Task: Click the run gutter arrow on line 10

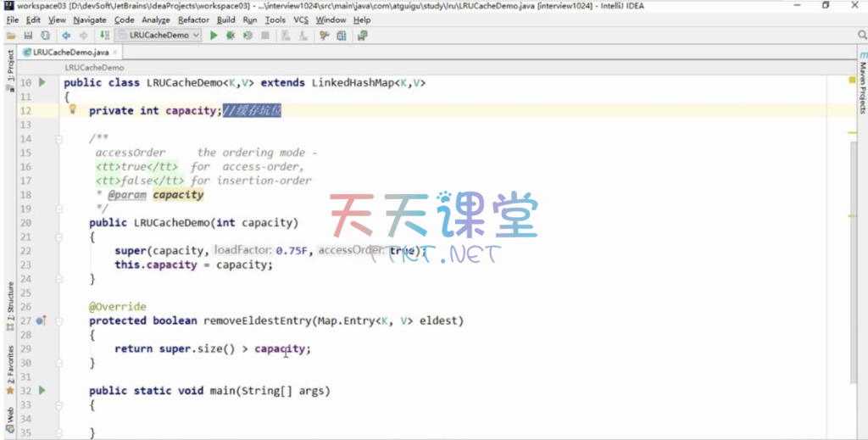Action: (x=42, y=82)
